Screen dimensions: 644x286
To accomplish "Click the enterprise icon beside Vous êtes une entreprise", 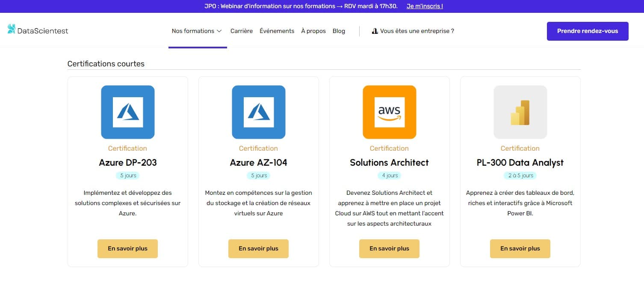I will tap(375, 31).
